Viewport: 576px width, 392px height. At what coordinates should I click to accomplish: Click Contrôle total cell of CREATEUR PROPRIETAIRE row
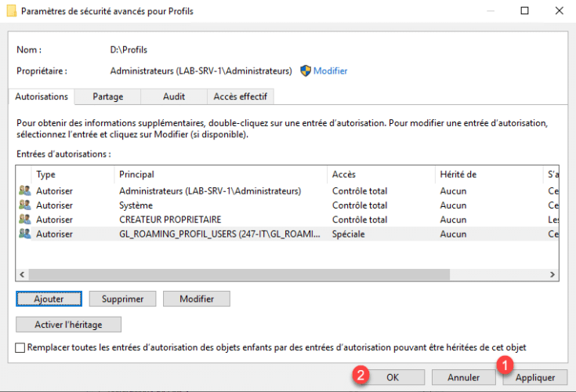pyautogui.click(x=360, y=220)
